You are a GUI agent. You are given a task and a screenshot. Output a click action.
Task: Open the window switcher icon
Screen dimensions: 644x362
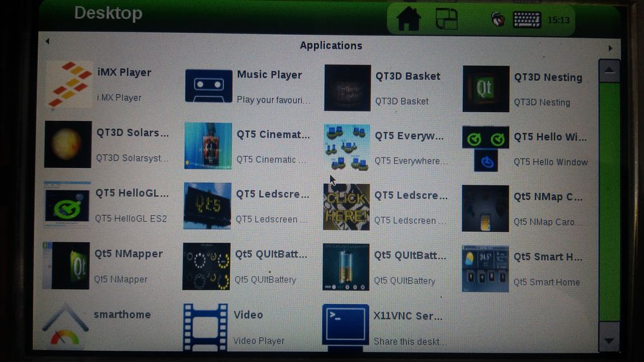447,19
